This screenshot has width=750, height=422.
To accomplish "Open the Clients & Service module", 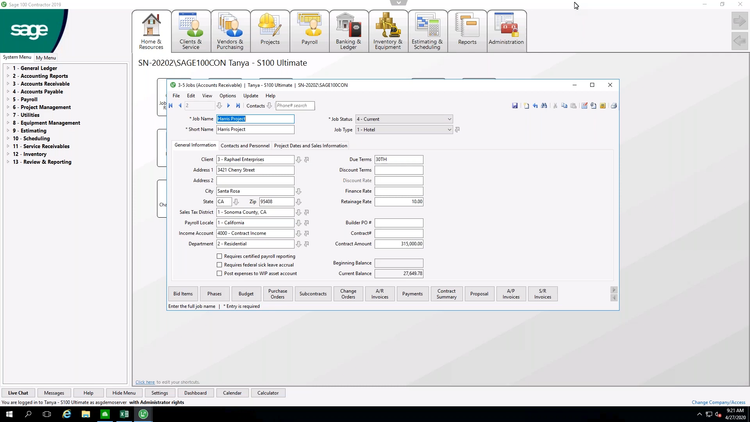I will coord(191,31).
